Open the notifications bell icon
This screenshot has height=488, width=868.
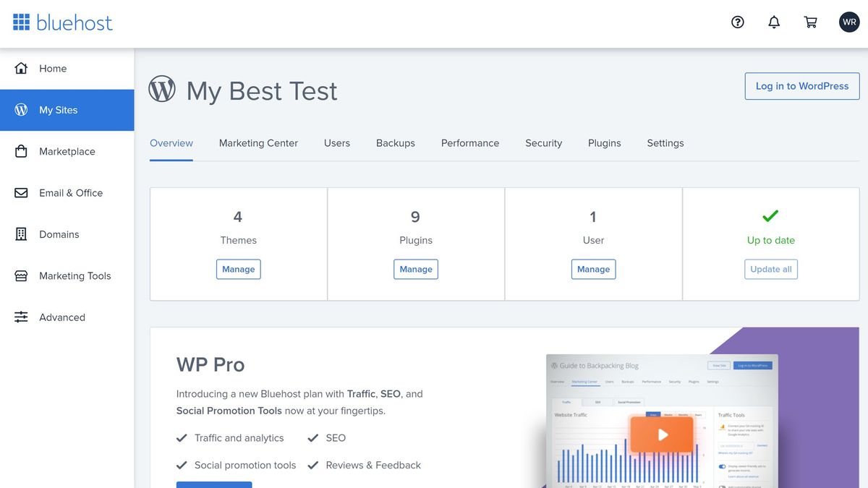point(774,22)
